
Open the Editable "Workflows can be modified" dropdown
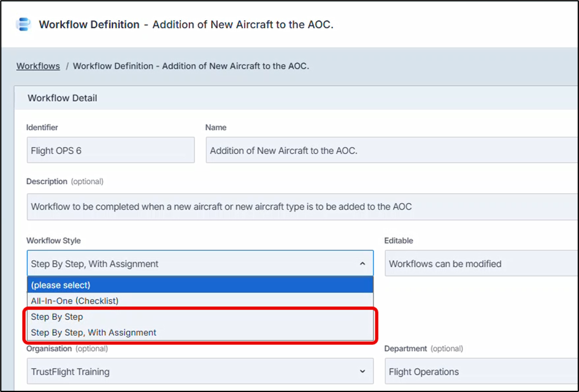(478, 264)
